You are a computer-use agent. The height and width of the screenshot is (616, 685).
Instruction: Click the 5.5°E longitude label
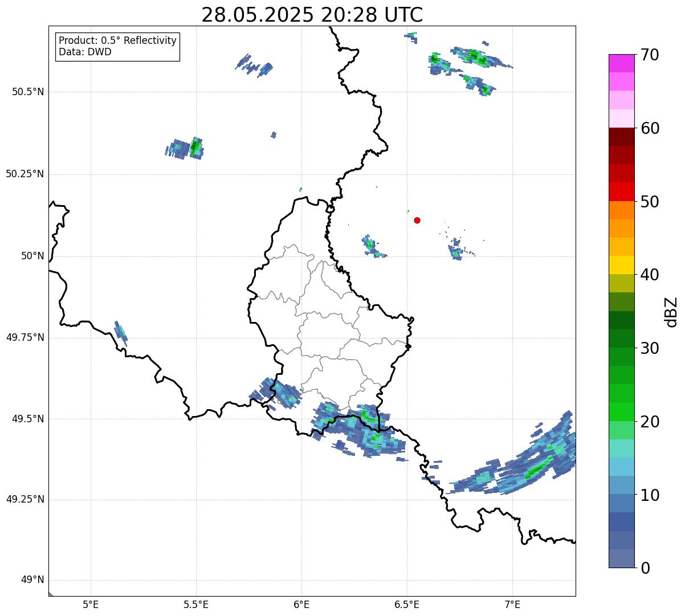[x=196, y=604]
